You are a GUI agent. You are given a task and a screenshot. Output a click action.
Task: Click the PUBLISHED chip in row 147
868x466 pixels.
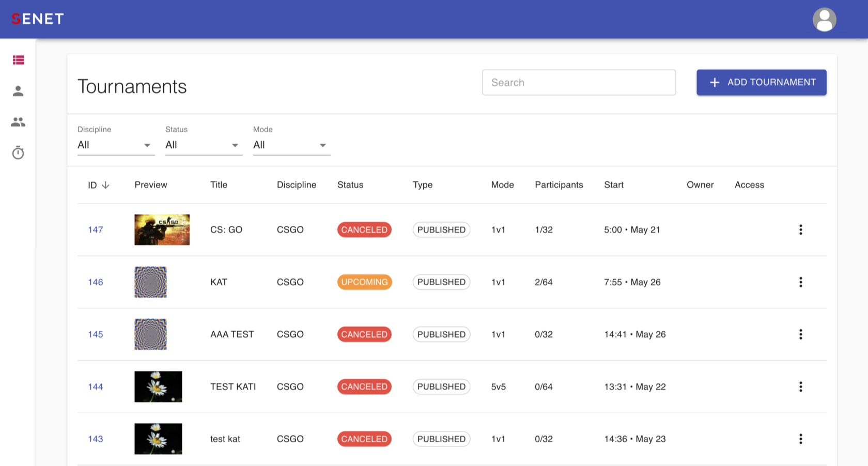click(441, 230)
